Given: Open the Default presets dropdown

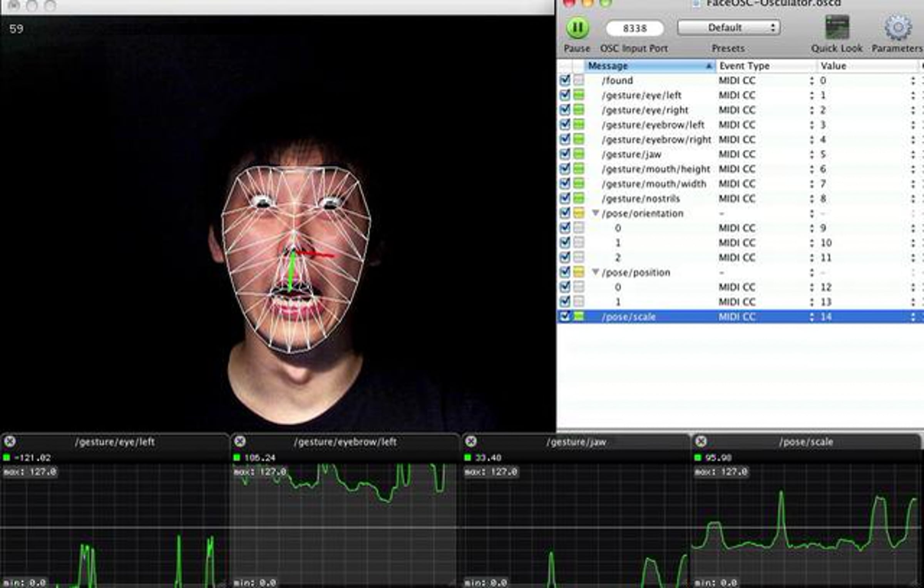Looking at the screenshot, I should (x=728, y=28).
